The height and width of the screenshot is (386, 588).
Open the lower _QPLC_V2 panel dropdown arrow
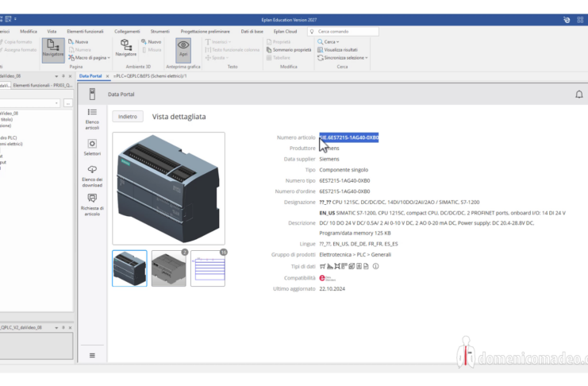coord(56,328)
